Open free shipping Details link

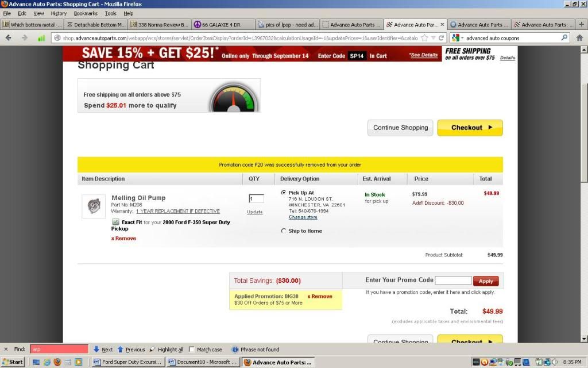click(x=508, y=58)
